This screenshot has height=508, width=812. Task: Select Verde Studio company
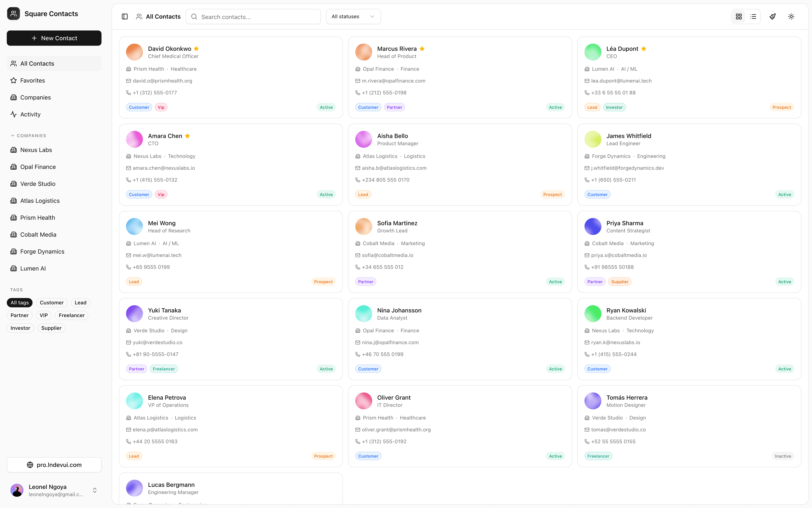tap(54, 184)
